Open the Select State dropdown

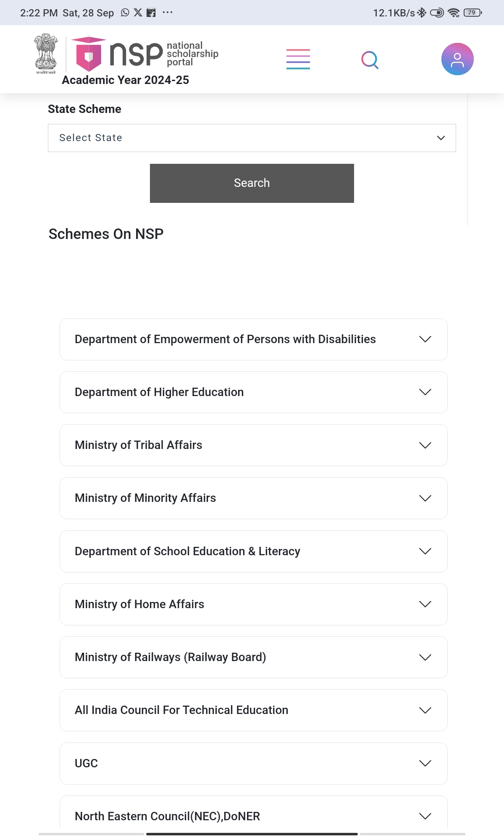(x=252, y=138)
